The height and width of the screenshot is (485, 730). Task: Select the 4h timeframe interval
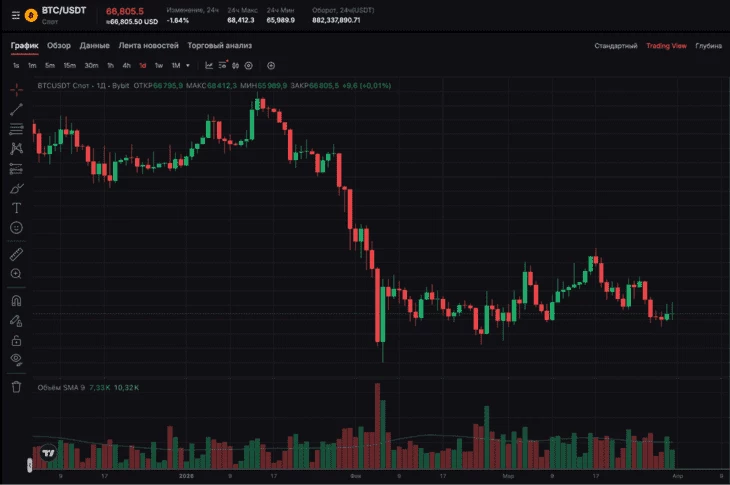[x=126, y=65]
